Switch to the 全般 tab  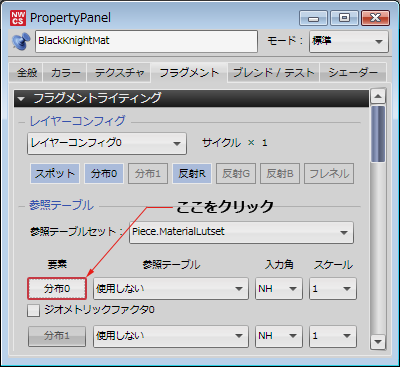[27, 72]
